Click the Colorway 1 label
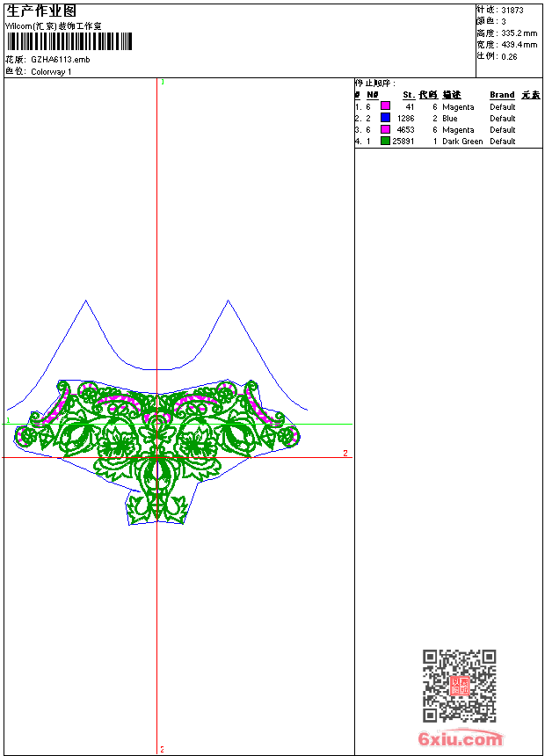This screenshot has height=756, width=545. pyautogui.click(x=51, y=72)
